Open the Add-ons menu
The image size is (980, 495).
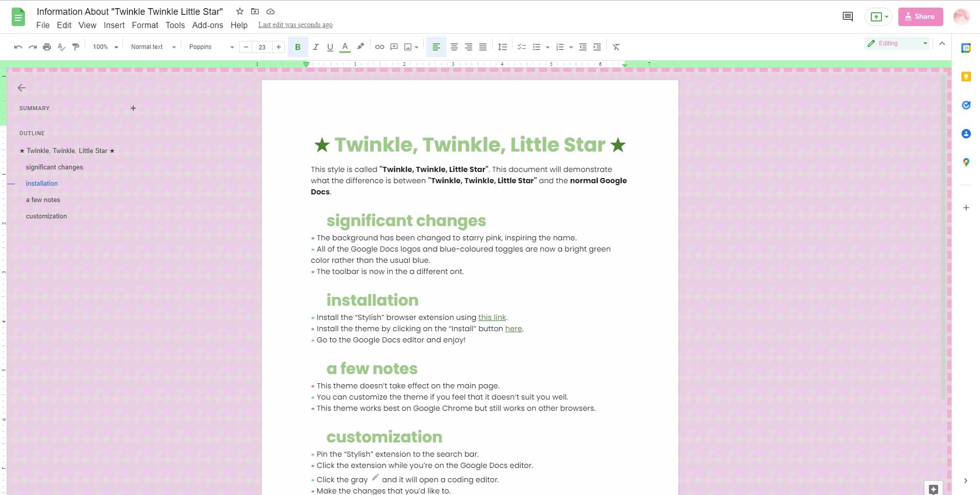(207, 25)
